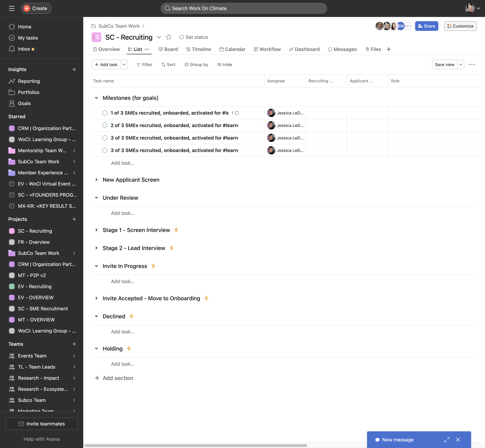
Task: Click Customize button
Action: coord(460,26)
